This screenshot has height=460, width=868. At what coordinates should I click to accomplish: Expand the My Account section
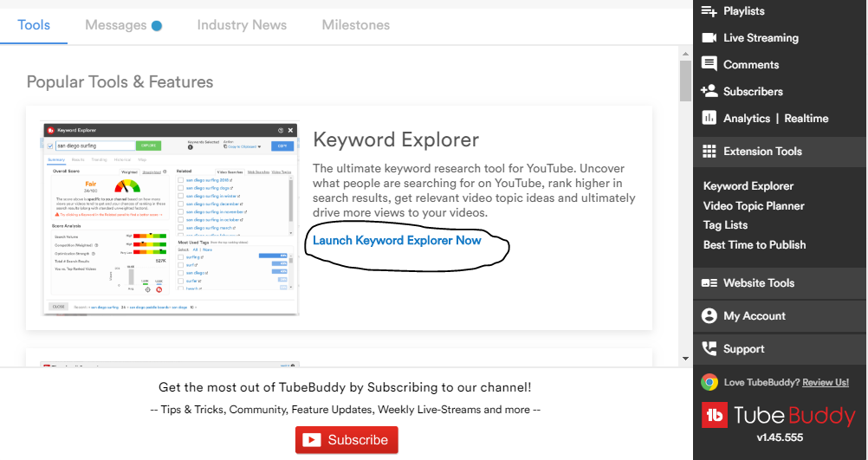(780, 316)
